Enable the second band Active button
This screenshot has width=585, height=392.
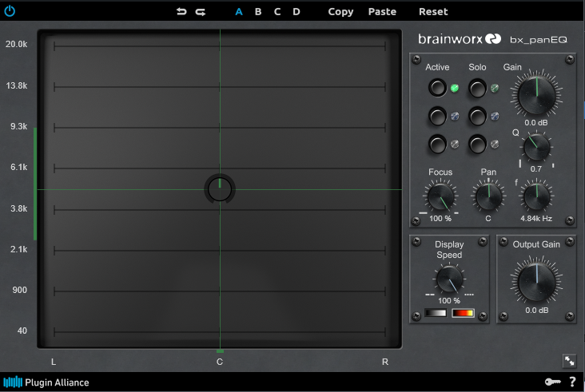point(437,117)
